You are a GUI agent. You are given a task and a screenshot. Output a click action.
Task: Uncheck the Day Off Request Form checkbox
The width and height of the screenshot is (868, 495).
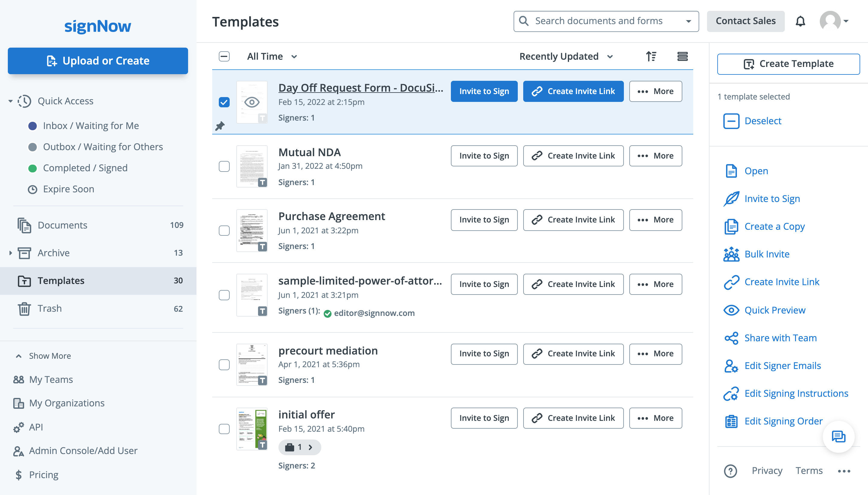pyautogui.click(x=224, y=102)
